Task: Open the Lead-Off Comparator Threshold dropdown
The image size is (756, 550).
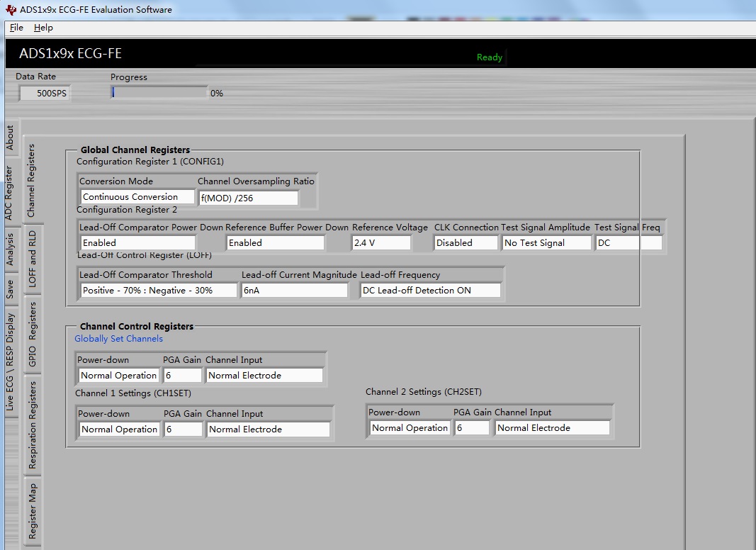Action: [159, 290]
